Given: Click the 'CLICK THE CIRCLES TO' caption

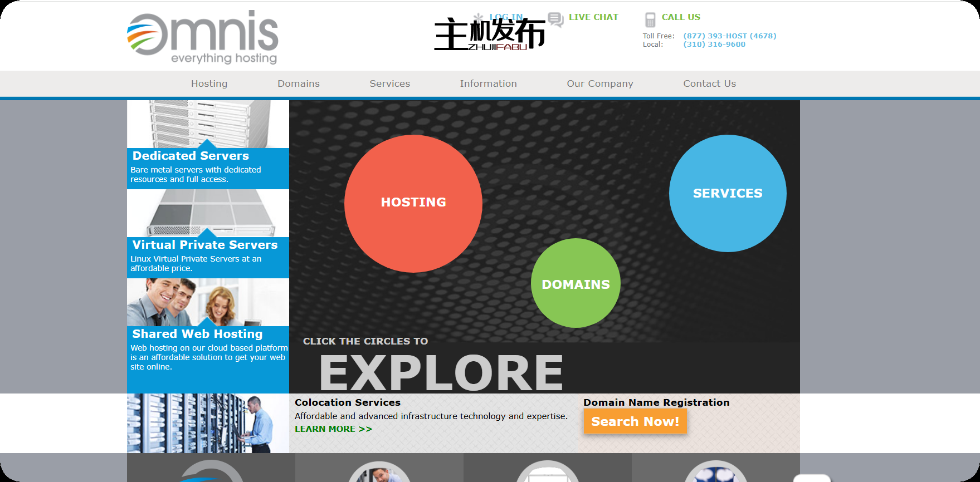Looking at the screenshot, I should (365, 341).
